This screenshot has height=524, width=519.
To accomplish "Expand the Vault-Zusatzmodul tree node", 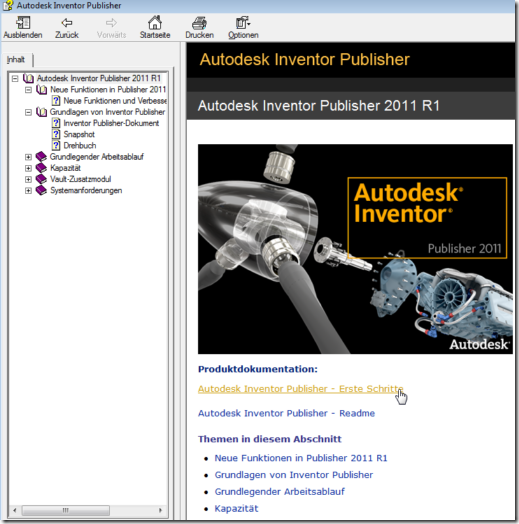I will pyautogui.click(x=28, y=179).
